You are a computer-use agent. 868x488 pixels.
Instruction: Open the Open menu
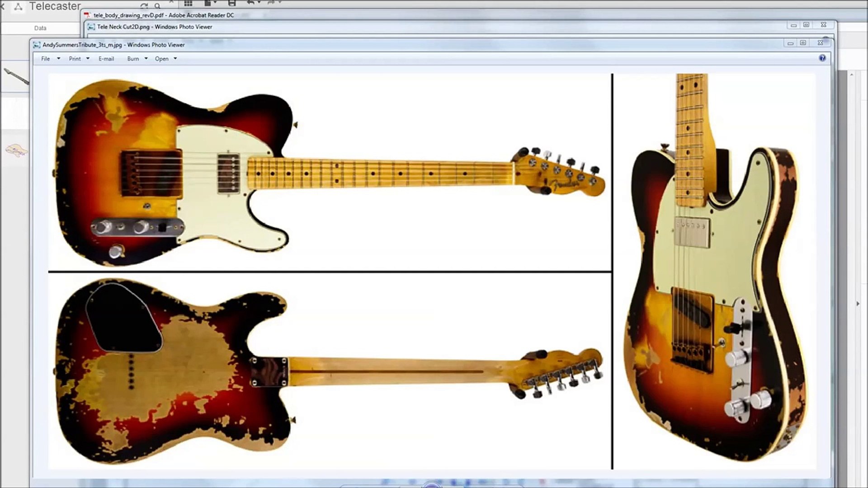click(x=161, y=59)
